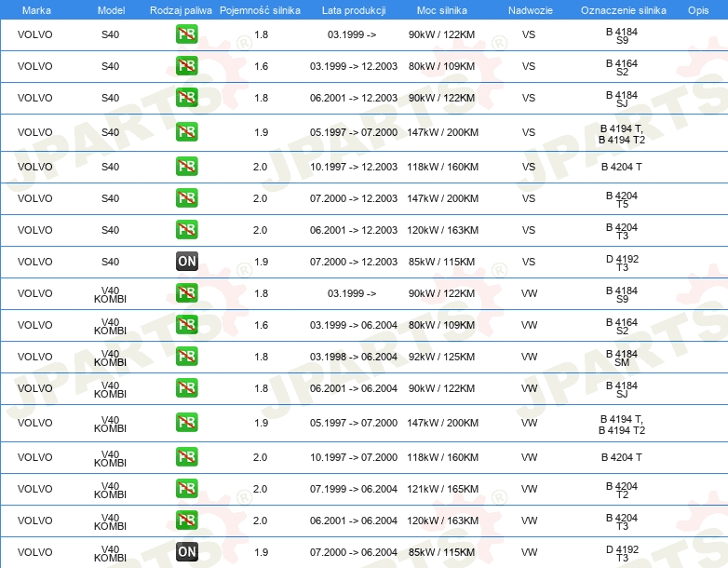Click power value 121kW / 165KM

442,489
